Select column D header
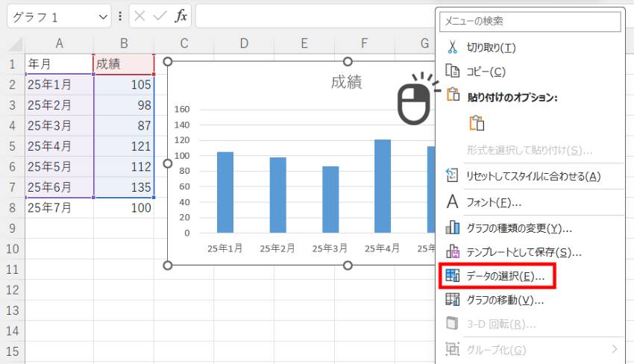The height and width of the screenshot is (364, 634). (x=244, y=43)
